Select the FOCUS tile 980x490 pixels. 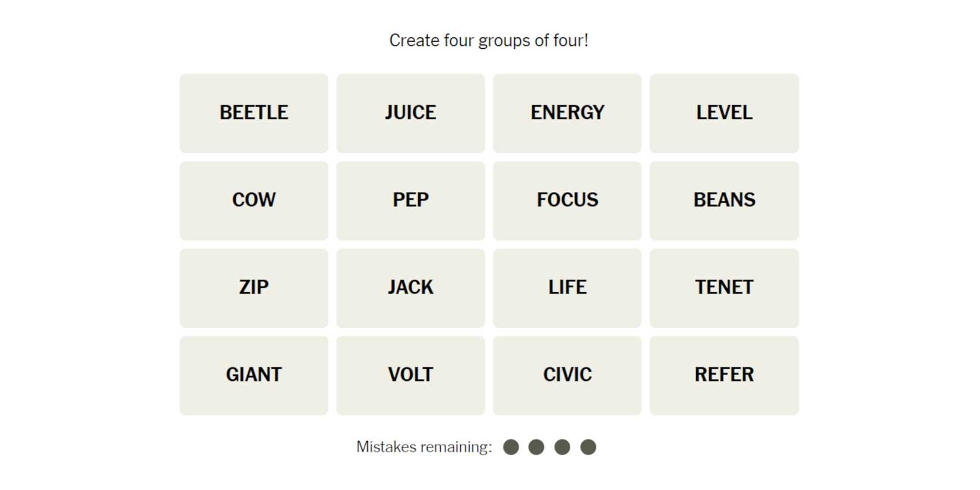tap(567, 200)
